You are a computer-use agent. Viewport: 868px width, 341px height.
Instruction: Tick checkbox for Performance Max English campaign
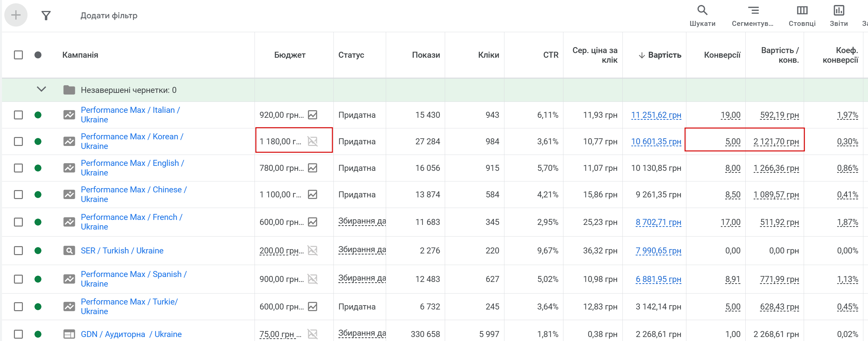tap(18, 168)
